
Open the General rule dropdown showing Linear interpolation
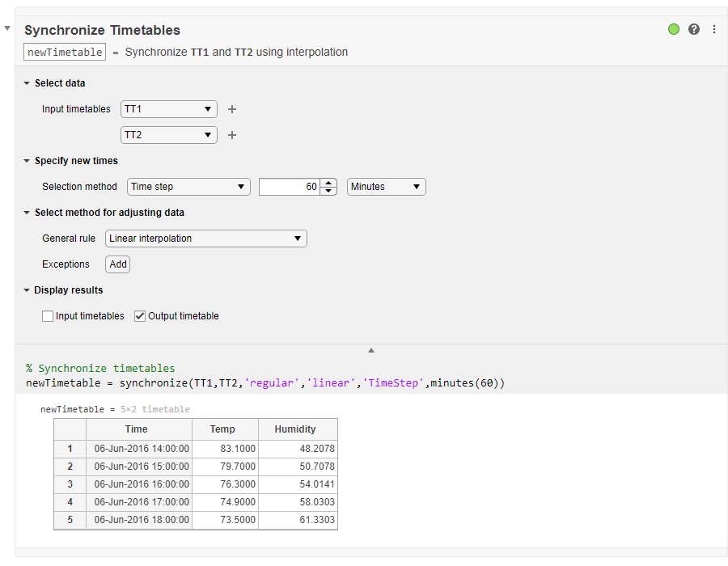205,239
